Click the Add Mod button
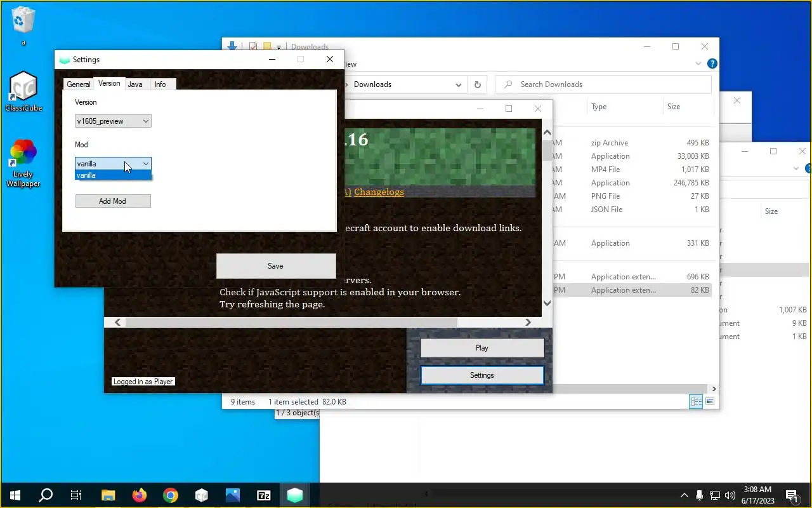The image size is (812, 508). [x=113, y=201]
